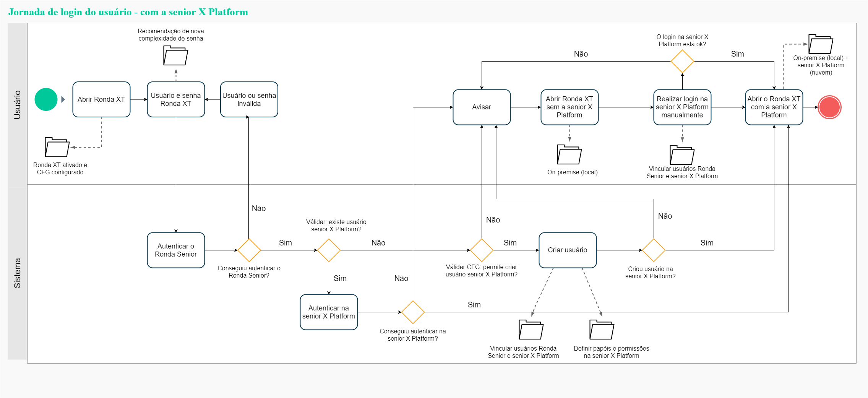Viewport: 868px width, 398px height.
Task: Select the 'Conseguiu autenticar o Ronda Senior?' diamond
Action: [249, 250]
